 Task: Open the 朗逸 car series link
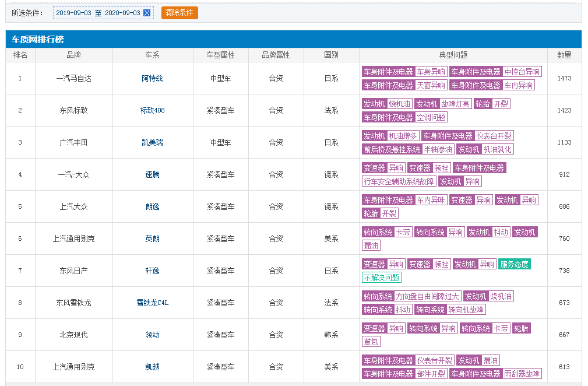point(152,206)
